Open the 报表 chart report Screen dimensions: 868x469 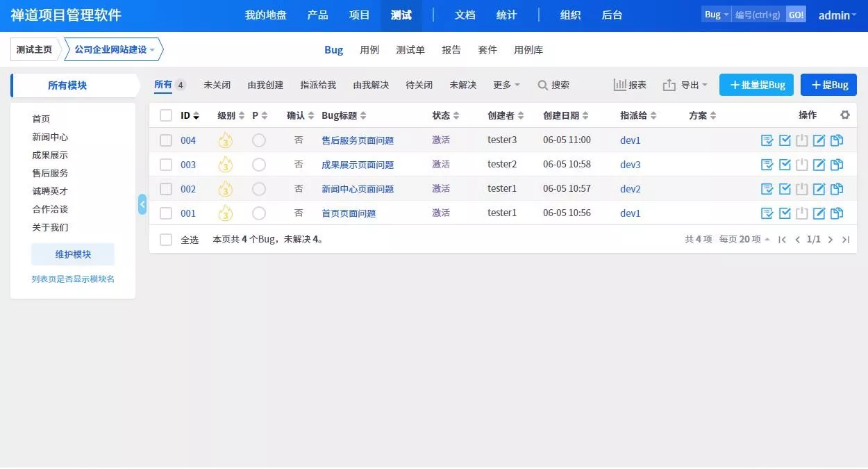630,85
